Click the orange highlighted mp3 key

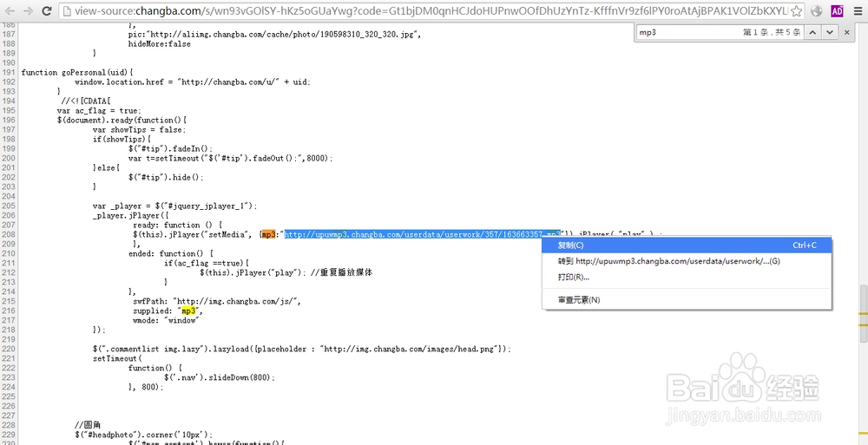(x=268, y=235)
